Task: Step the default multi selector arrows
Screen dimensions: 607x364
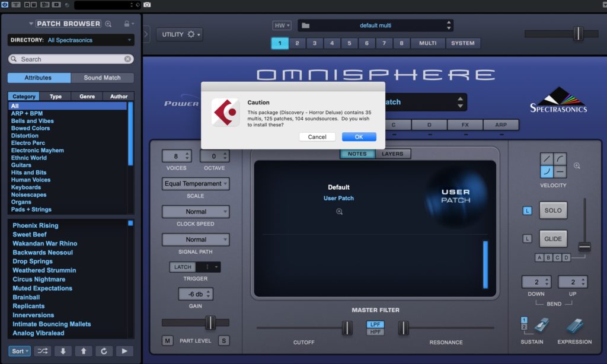Action: (449, 25)
